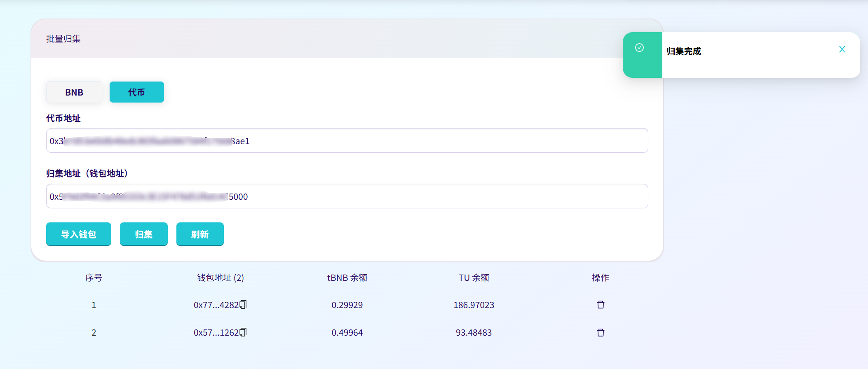Click the tBNB 余额 column header
This screenshot has width=868, height=369.
[347, 278]
